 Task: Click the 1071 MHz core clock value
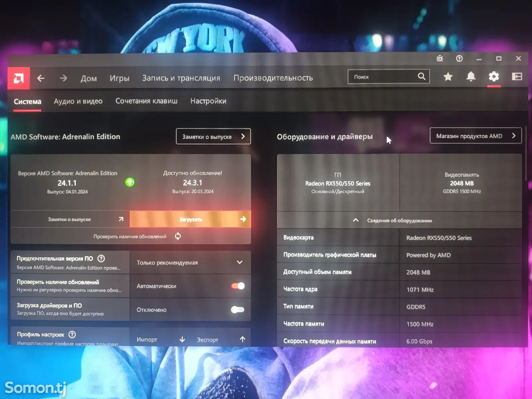(420, 290)
